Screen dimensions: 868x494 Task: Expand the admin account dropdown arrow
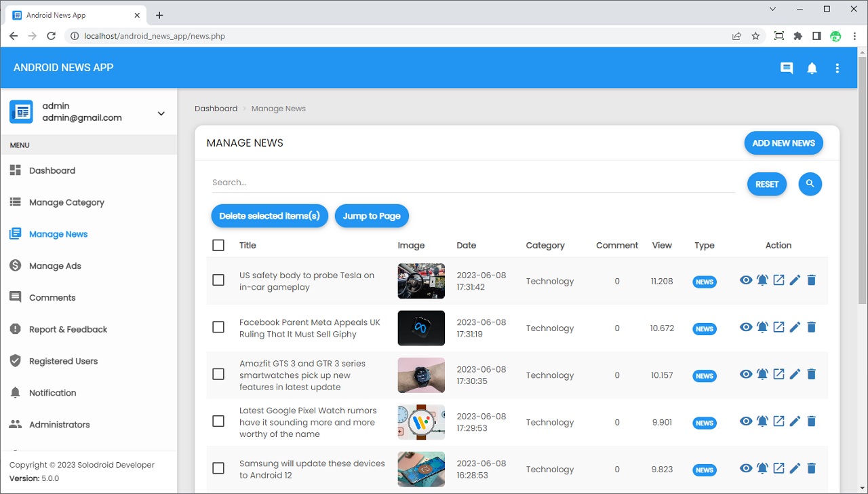[x=161, y=113]
